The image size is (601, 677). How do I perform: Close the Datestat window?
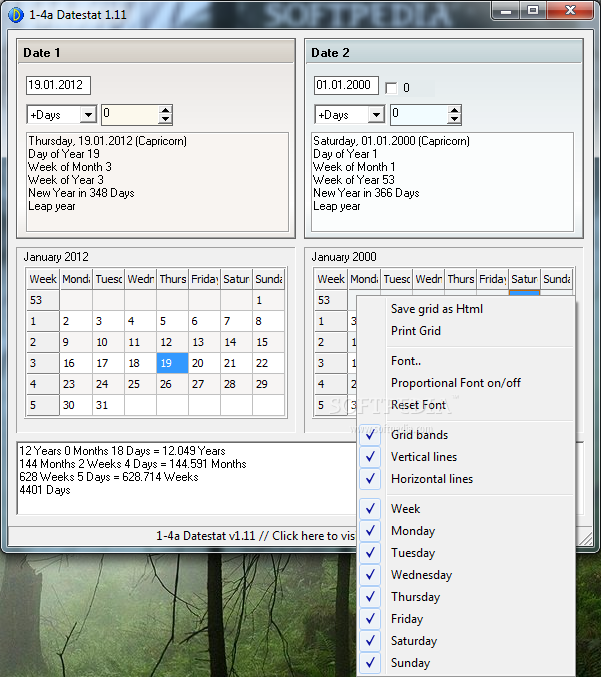point(570,10)
